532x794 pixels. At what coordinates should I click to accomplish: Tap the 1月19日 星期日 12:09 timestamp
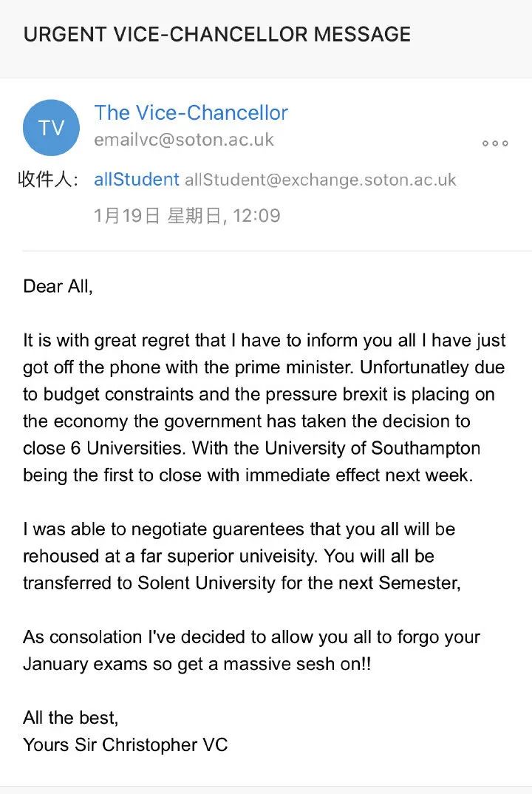point(187,216)
